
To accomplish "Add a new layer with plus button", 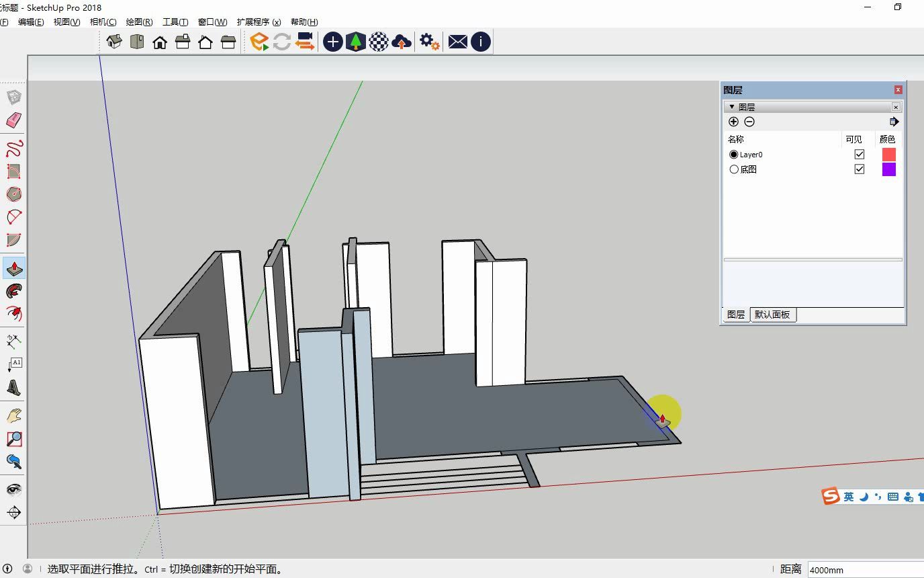I will 733,122.
